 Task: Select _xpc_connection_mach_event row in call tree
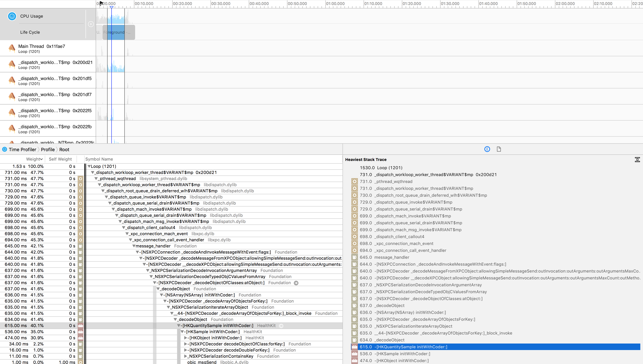pos(171,234)
